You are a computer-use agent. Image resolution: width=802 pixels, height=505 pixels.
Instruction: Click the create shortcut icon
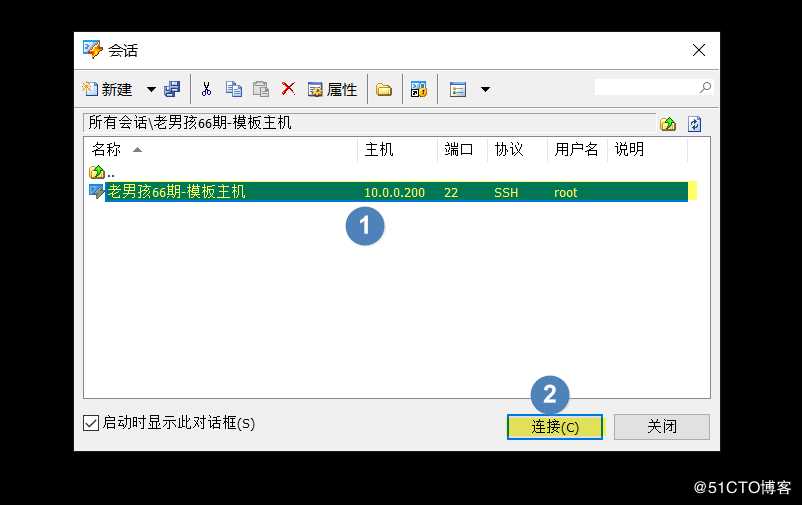[419, 90]
